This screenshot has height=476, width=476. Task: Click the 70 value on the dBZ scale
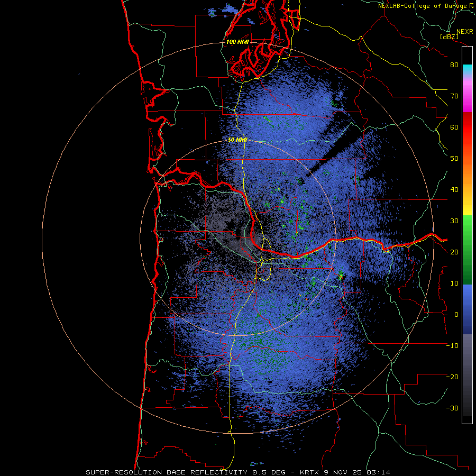[454, 96]
